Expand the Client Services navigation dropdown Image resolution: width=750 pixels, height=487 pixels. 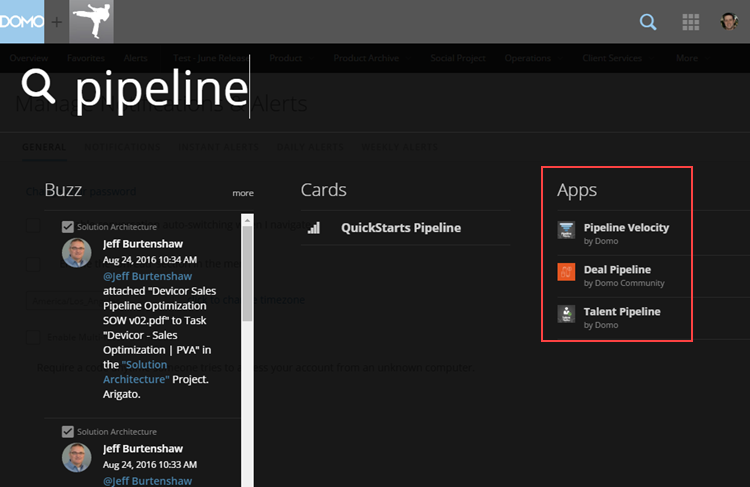coord(617,58)
